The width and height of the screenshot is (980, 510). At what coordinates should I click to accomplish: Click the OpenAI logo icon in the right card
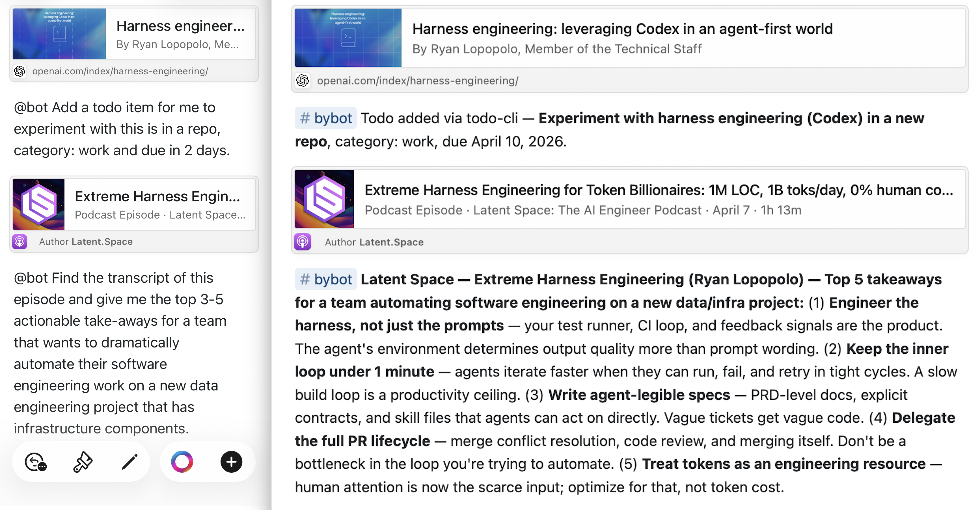pyautogui.click(x=303, y=81)
